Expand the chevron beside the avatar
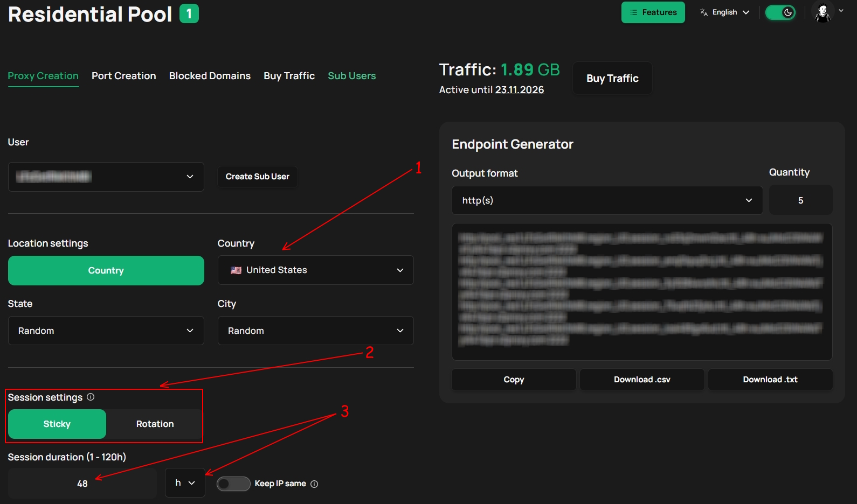The image size is (857, 504). point(841,11)
